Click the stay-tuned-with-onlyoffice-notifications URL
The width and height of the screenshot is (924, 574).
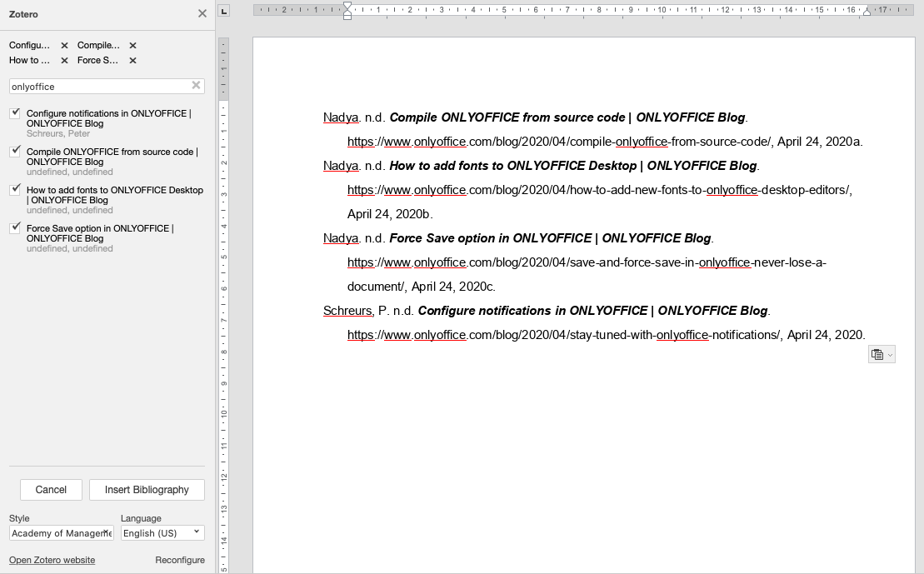coord(564,335)
